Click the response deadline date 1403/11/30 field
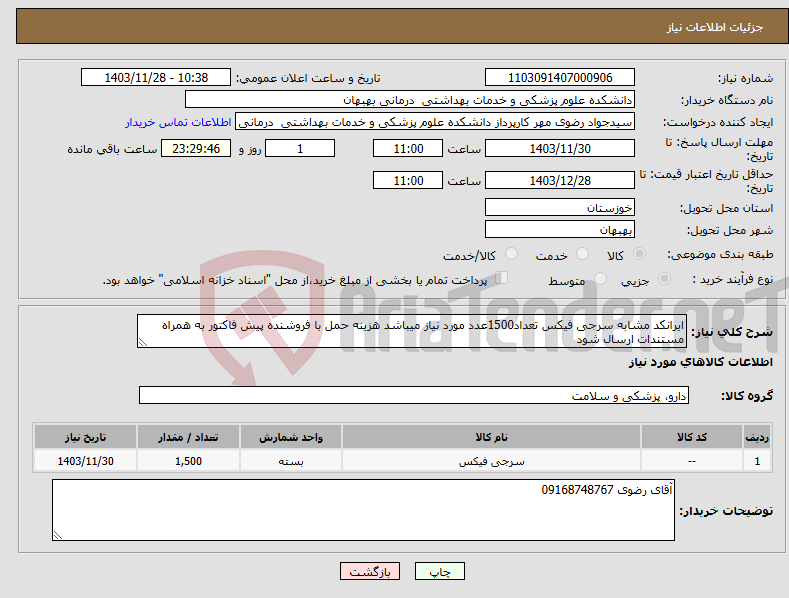Screen dimensions: 789x598 pos(560,148)
